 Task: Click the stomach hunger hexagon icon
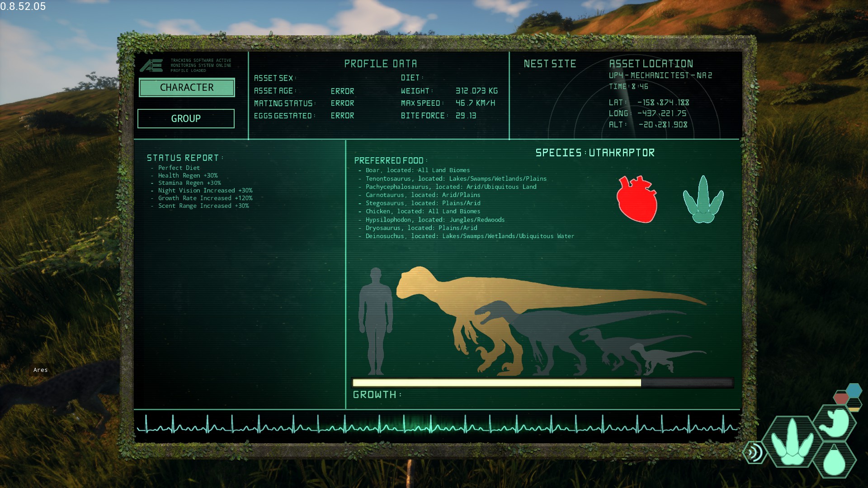(836, 422)
